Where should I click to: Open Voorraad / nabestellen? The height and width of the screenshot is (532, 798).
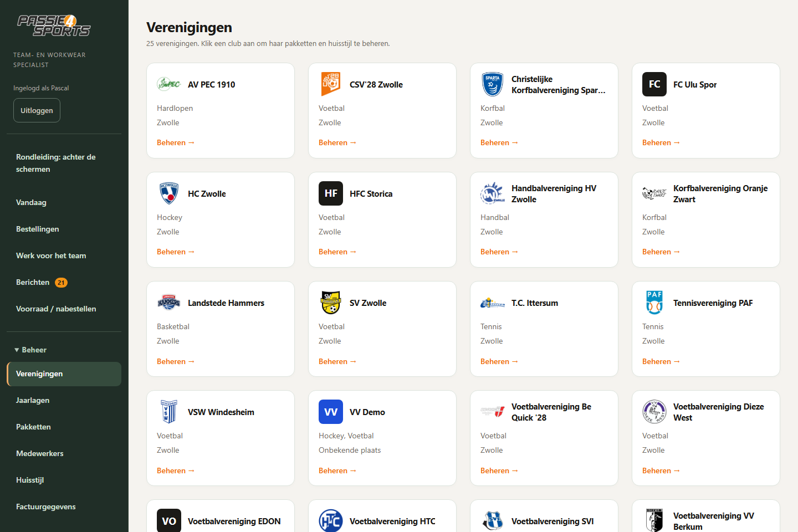pos(64,309)
